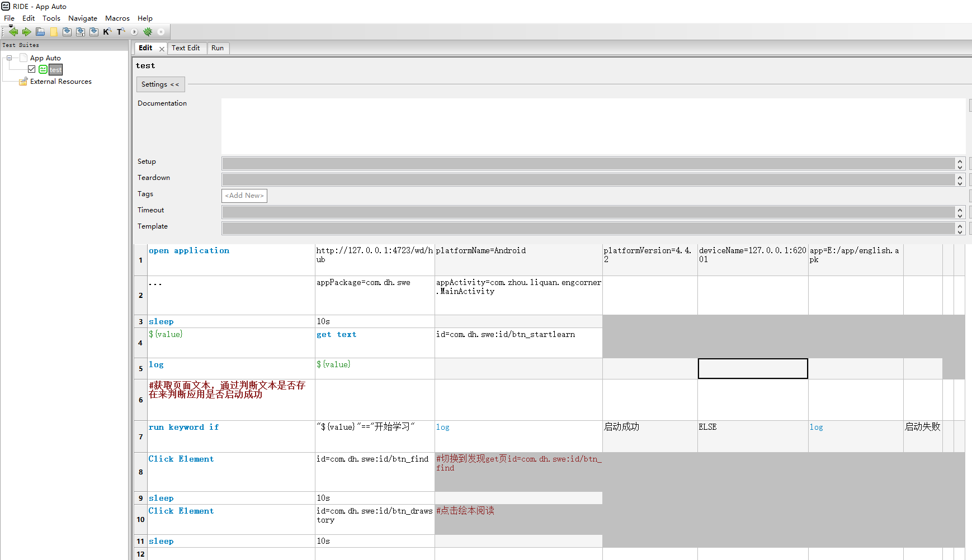This screenshot has width=972, height=560.
Task: Open the Help menu
Action: tap(145, 18)
